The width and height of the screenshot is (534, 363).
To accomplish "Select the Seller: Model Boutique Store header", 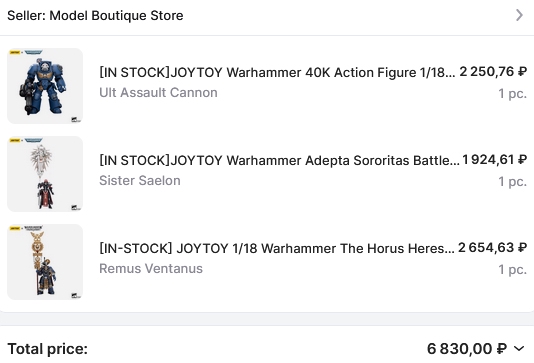I will click(x=95, y=16).
